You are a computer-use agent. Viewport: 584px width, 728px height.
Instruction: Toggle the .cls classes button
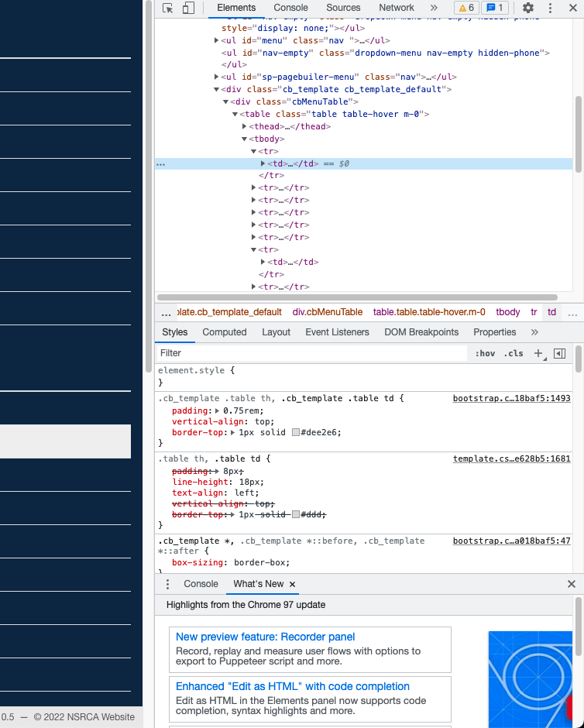(514, 353)
